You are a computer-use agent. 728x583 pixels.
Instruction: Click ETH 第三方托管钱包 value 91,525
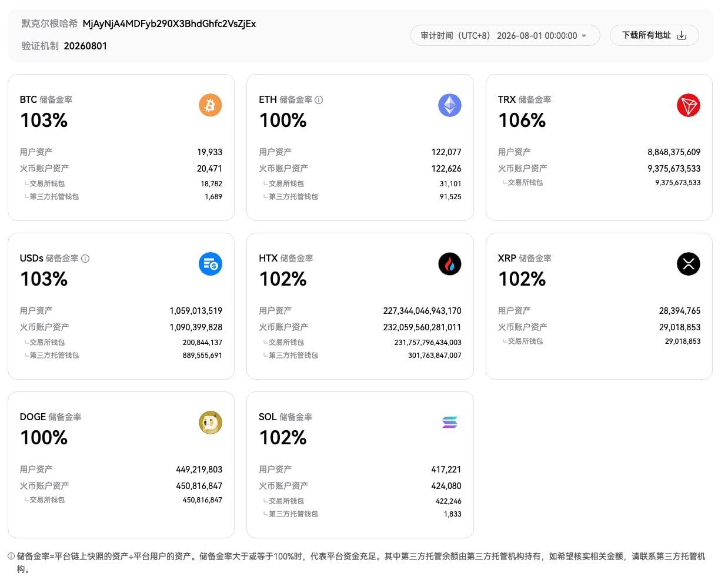pos(450,197)
